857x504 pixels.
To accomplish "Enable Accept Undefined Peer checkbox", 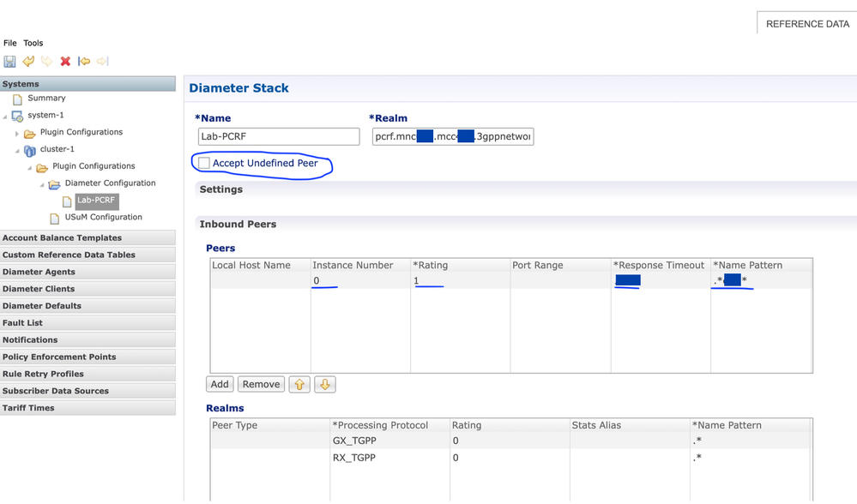I will (x=204, y=163).
